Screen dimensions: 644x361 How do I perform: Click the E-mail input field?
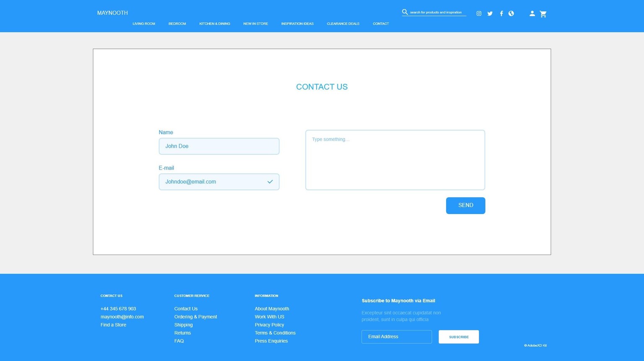click(x=219, y=182)
